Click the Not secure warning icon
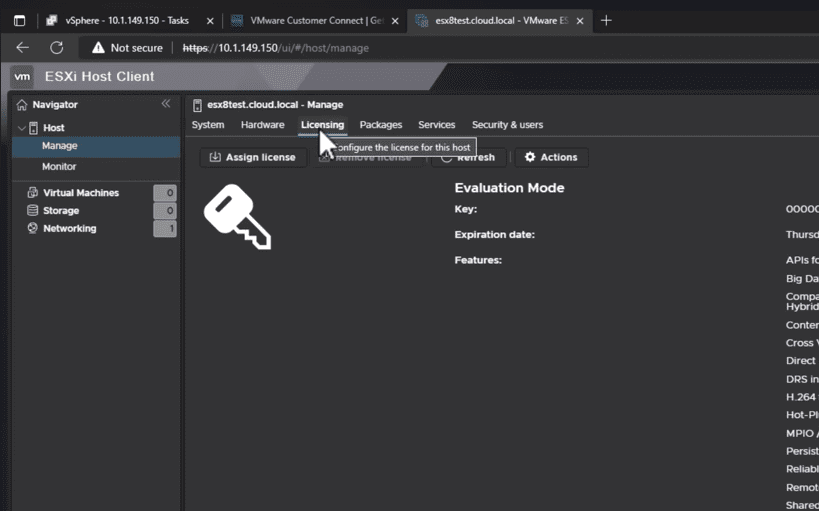The height and width of the screenshot is (511, 819). click(x=98, y=48)
